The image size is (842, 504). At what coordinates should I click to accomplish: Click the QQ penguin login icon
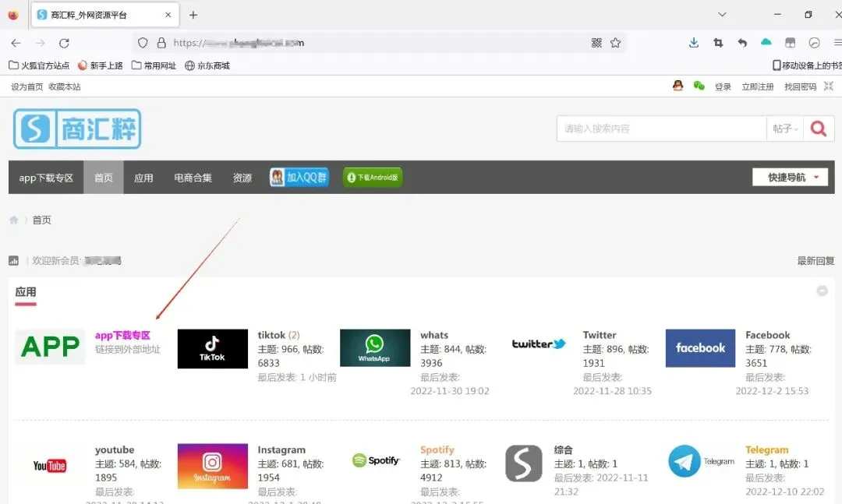677,86
